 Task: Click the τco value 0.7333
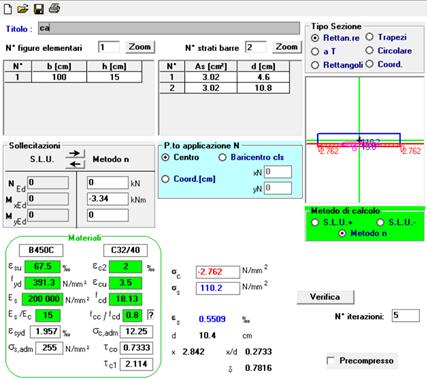[136, 348]
